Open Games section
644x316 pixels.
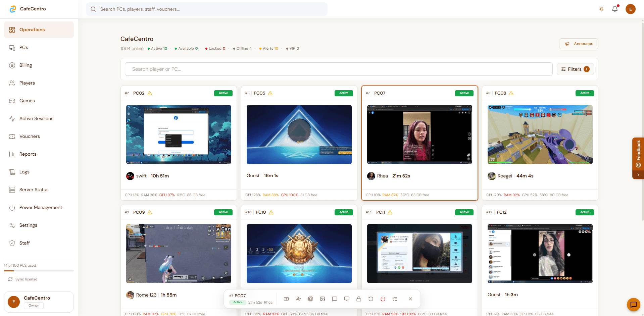(x=39, y=101)
